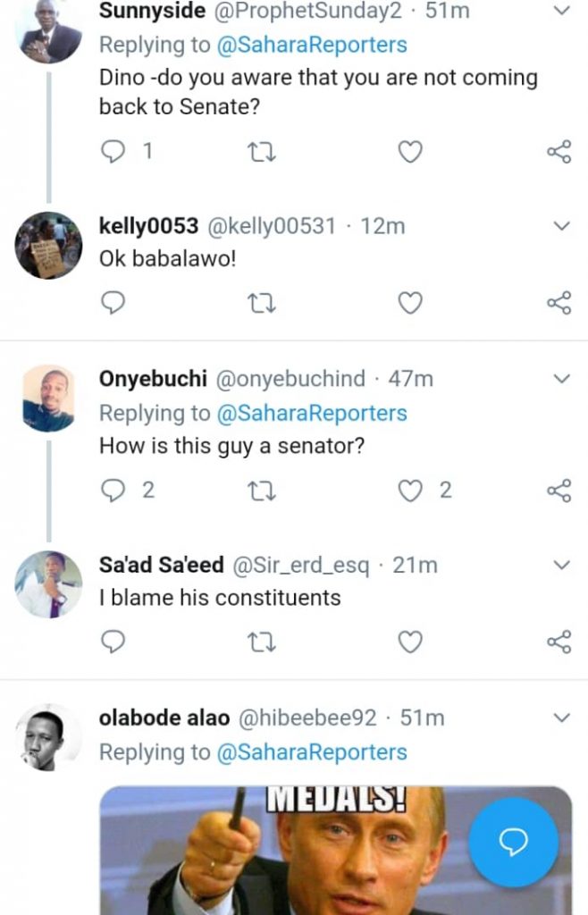Image resolution: width=588 pixels, height=915 pixels.
Task: Open @SaharaReporters link in olabode alao's reply
Action: (x=312, y=752)
